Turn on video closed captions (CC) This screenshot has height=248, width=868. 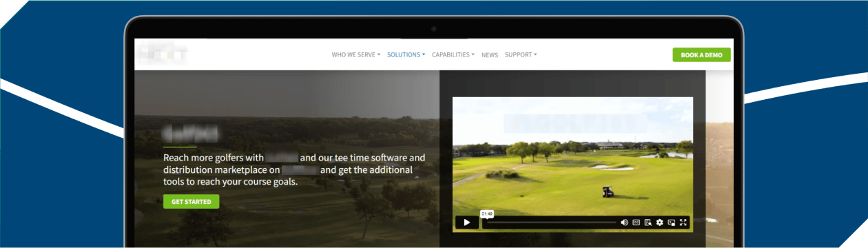(637, 223)
